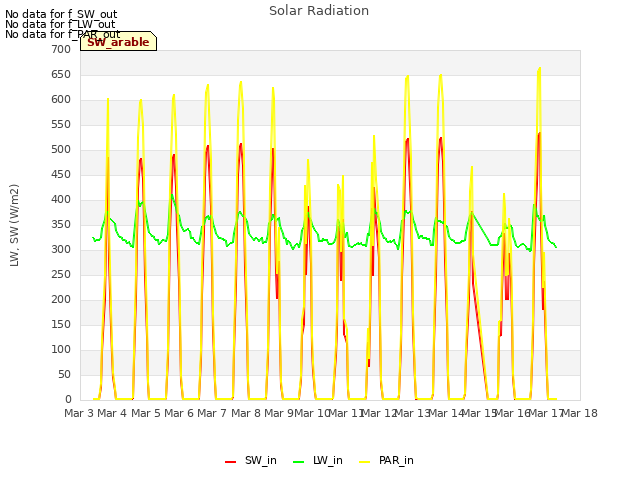The width and height of the screenshot is (640, 480).
Task: Click the 'No data for f_SW_out' message
Action: tap(61, 14)
